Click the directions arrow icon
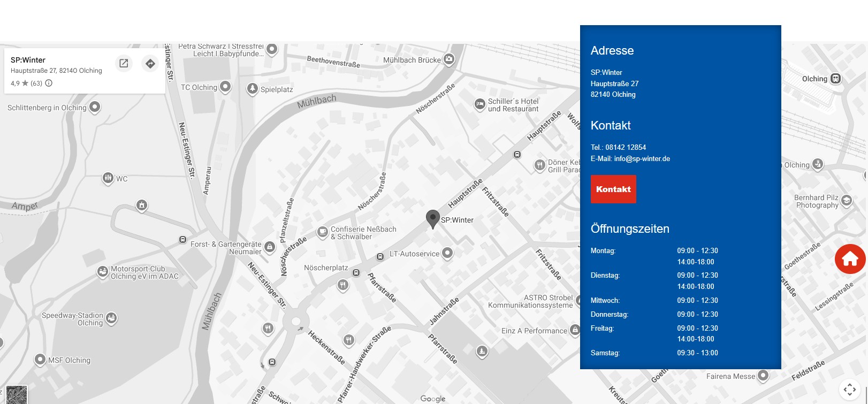 pos(150,64)
